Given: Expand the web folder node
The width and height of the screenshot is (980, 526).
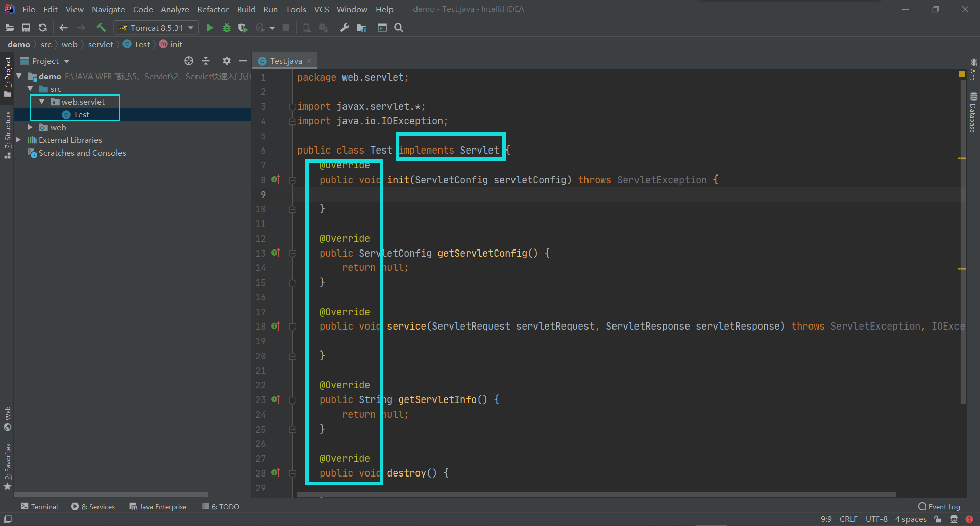Looking at the screenshot, I should 30,127.
